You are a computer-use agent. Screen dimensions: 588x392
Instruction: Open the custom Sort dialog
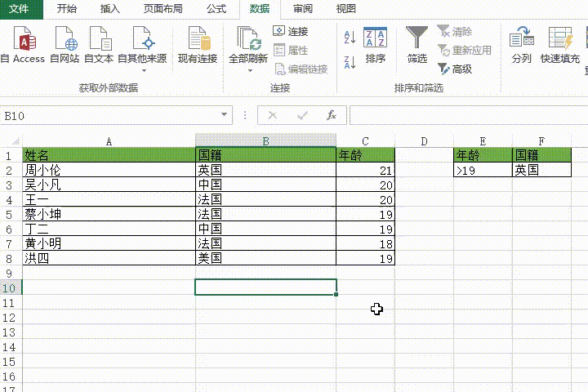point(375,44)
